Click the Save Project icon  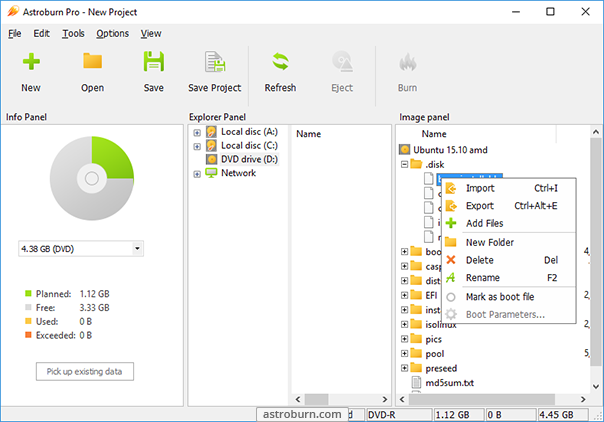215,62
